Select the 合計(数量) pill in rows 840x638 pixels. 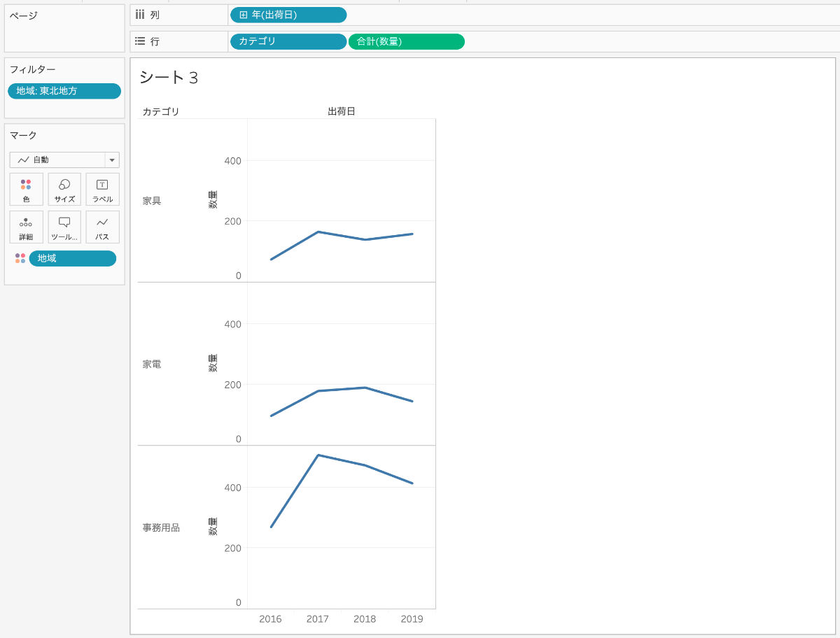407,41
